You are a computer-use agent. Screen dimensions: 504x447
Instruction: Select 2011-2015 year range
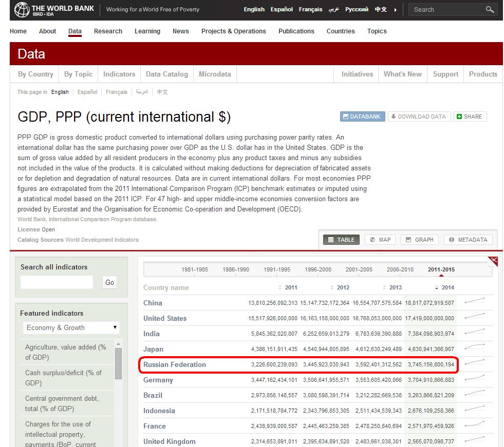[x=441, y=269]
